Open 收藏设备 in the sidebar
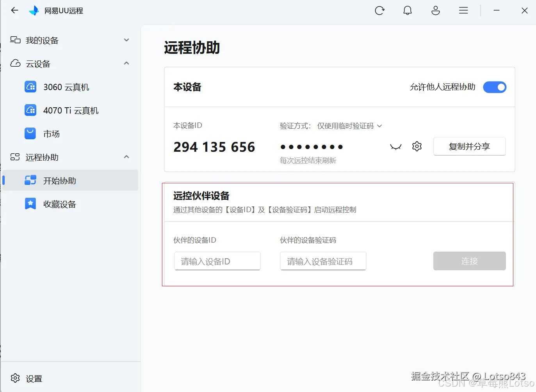The width and height of the screenshot is (536, 392). tap(59, 204)
